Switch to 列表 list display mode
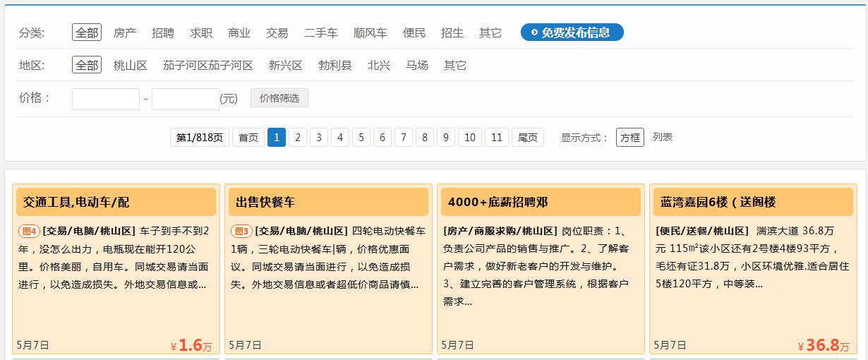This screenshot has width=868, height=360. coord(662,137)
